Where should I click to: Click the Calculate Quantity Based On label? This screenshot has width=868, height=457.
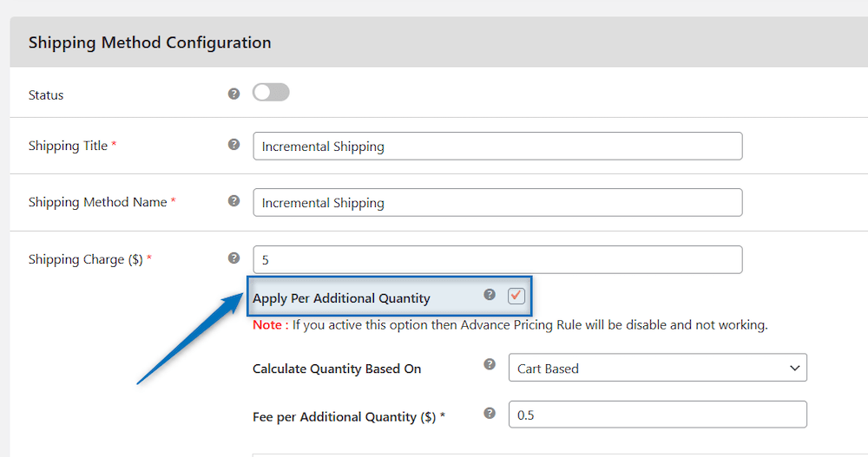click(337, 369)
